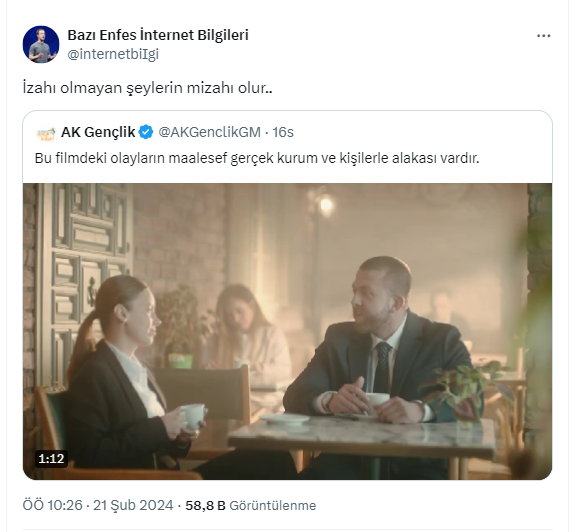
Task: Click the ÖÖ 10:26 post time
Action: coord(53,505)
